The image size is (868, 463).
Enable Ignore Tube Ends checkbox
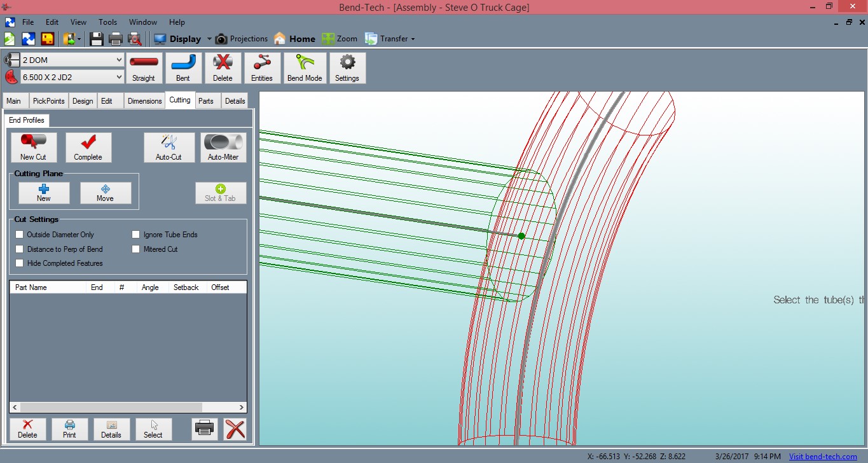coord(136,235)
